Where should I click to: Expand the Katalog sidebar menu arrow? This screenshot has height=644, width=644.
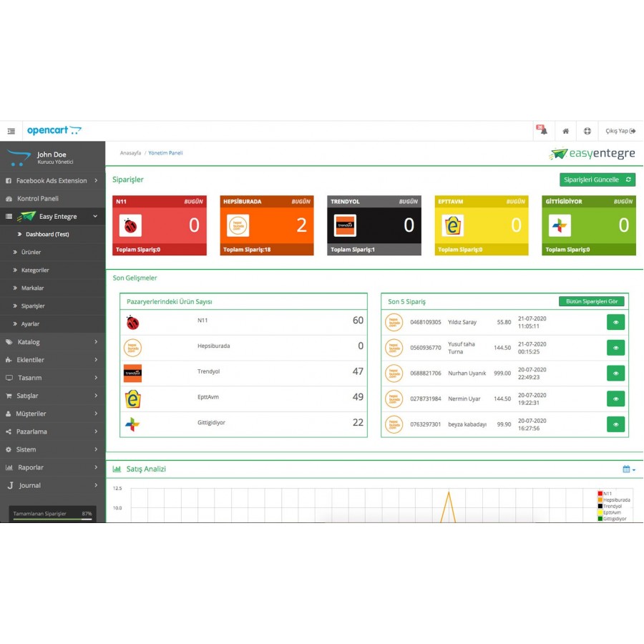coord(96,342)
